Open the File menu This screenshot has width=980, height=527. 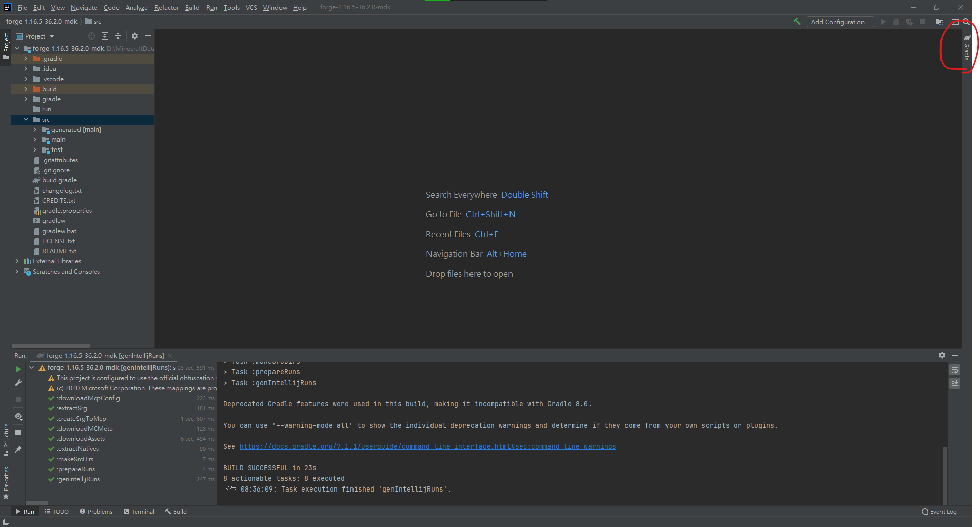click(22, 7)
